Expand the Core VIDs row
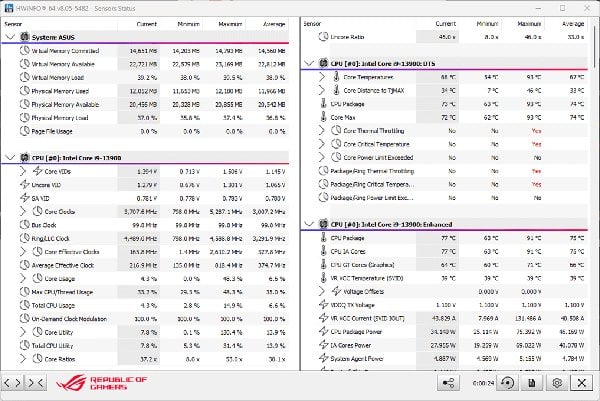 click(x=23, y=171)
